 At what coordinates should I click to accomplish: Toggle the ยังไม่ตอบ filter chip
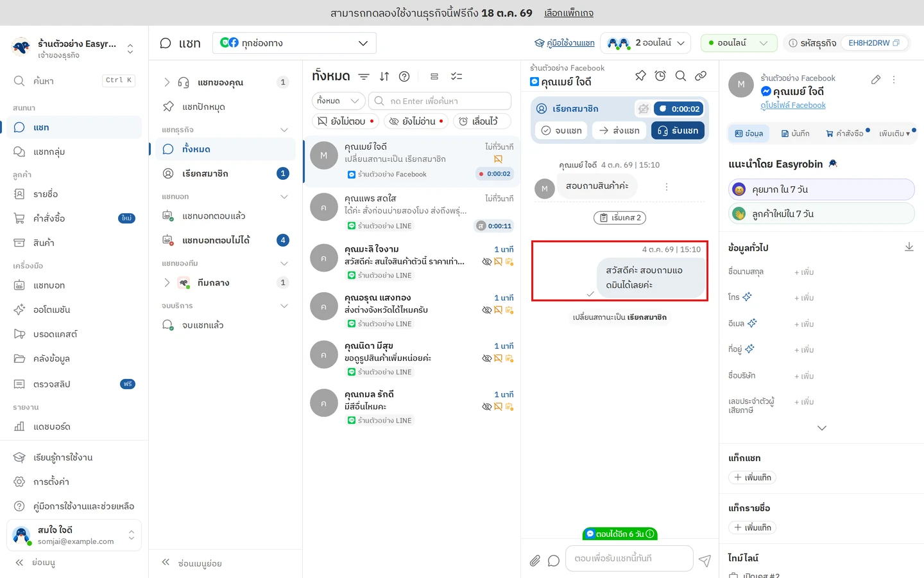point(346,121)
